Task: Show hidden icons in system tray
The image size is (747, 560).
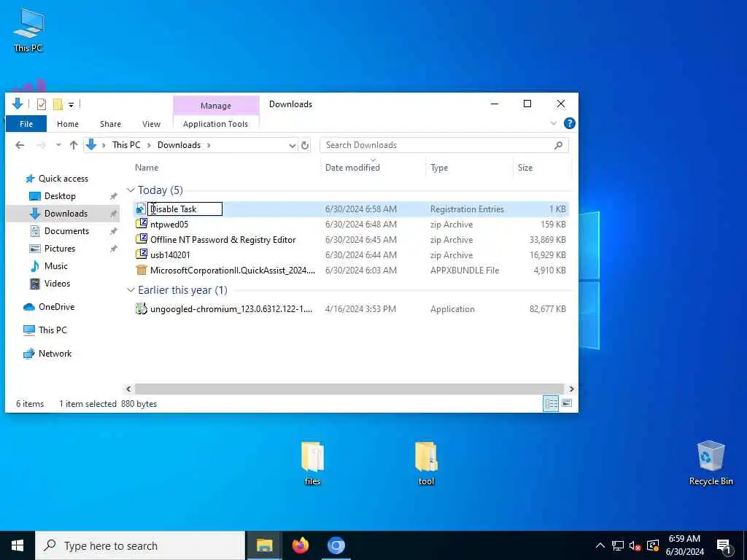Action: coord(600,545)
